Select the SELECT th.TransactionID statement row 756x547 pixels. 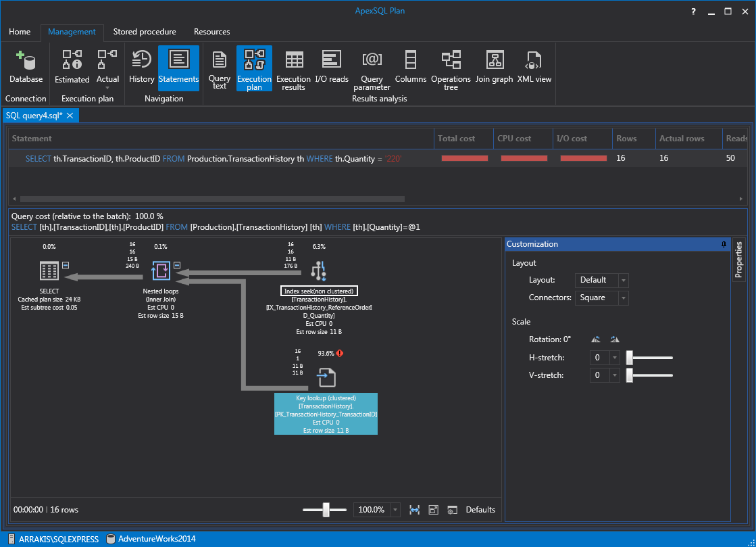pos(378,158)
